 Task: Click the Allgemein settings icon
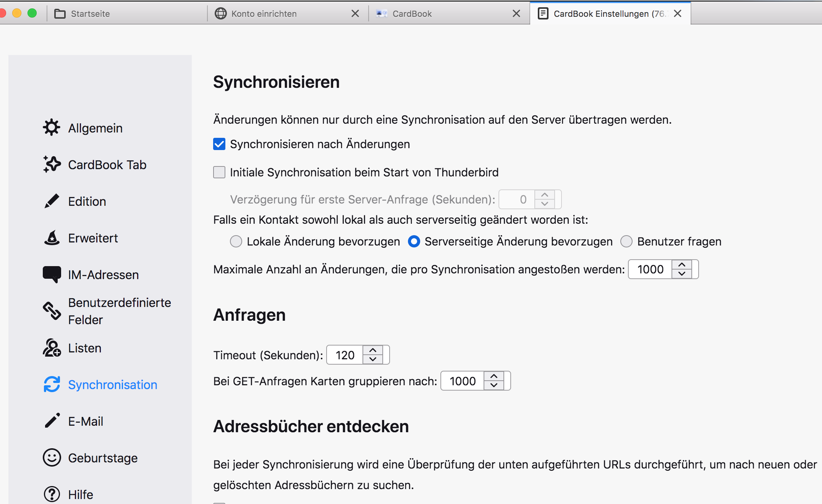(x=52, y=128)
